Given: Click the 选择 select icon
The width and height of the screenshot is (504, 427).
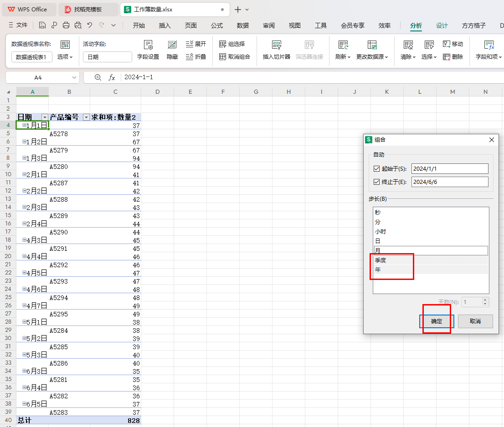Looking at the screenshot, I should click(x=429, y=50).
